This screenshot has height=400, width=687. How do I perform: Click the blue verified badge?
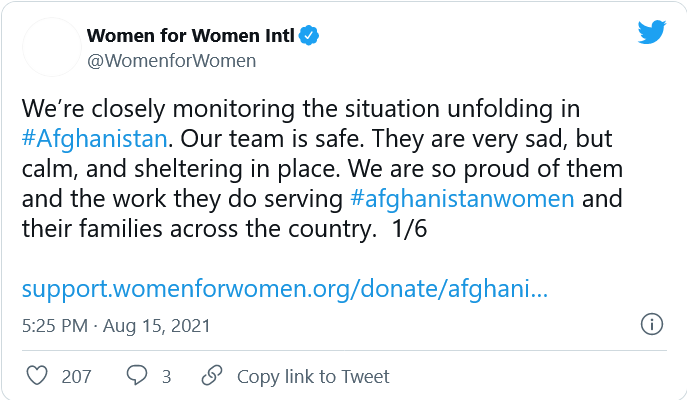[x=311, y=37]
